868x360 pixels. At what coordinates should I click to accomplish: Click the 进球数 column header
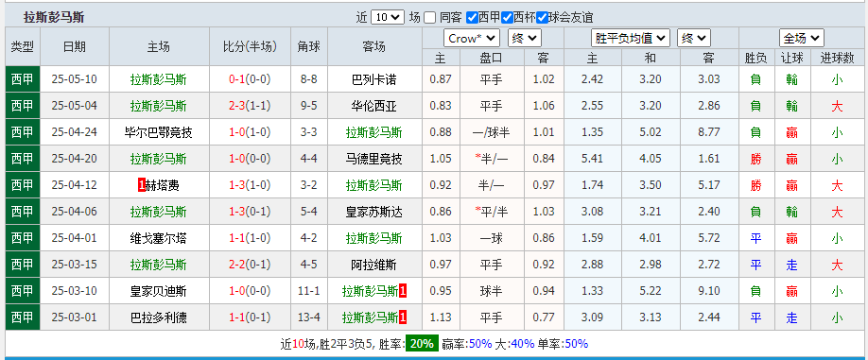click(x=837, y=58)
